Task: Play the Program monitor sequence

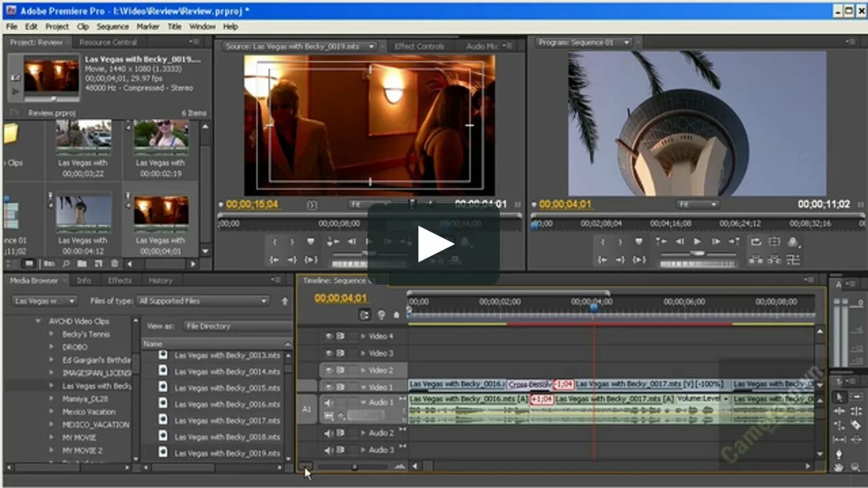Action: 697,242
